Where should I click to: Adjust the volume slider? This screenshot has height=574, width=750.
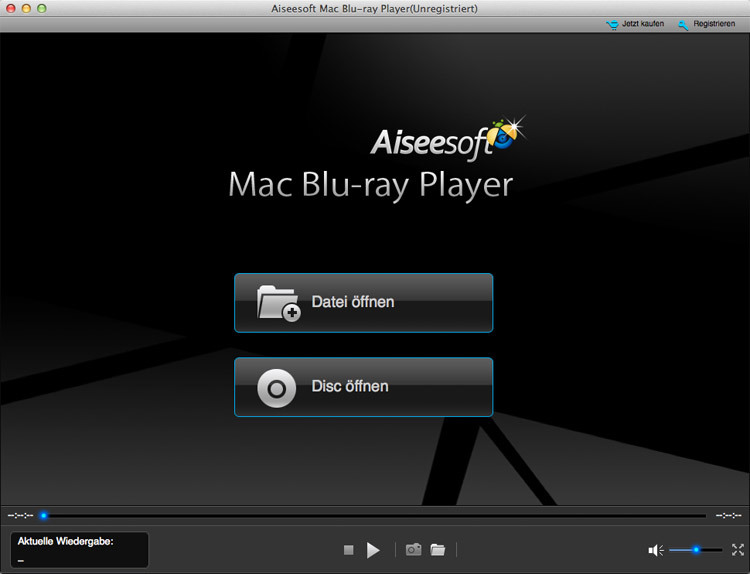(695, 550)
